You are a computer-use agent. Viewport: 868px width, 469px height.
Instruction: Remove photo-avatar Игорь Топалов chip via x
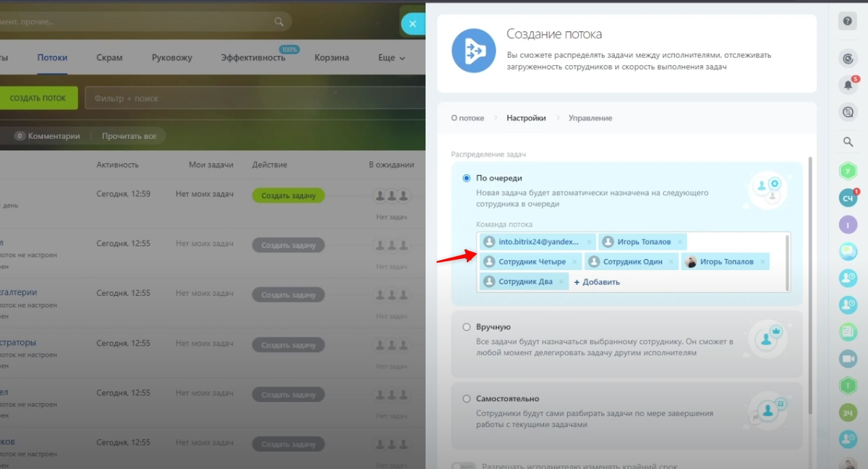coord(762,261)
